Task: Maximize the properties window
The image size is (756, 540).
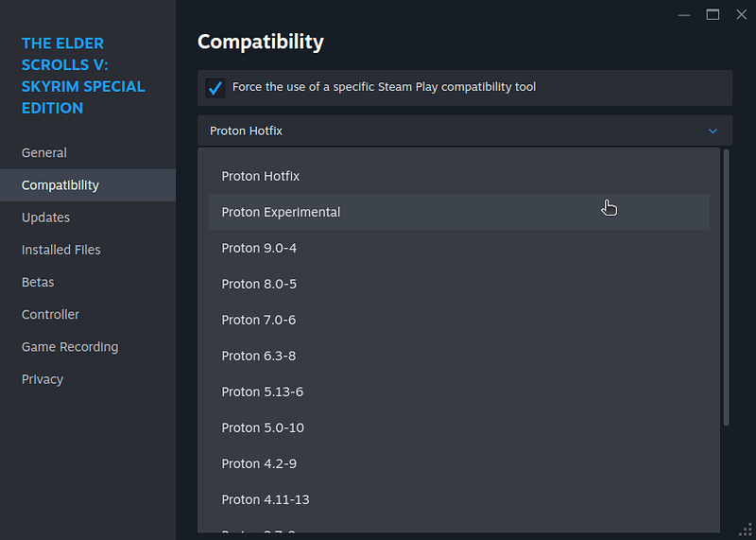Action: [713, 15]
